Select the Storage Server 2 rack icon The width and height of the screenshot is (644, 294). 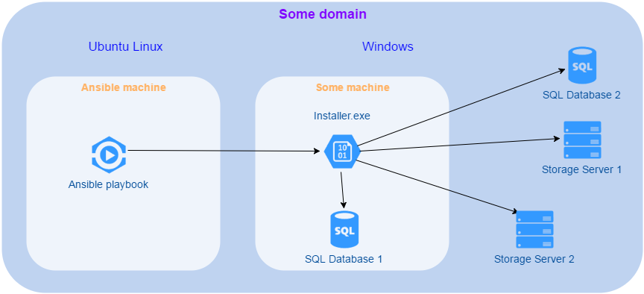pyautogui.click(x=534, y=229)
